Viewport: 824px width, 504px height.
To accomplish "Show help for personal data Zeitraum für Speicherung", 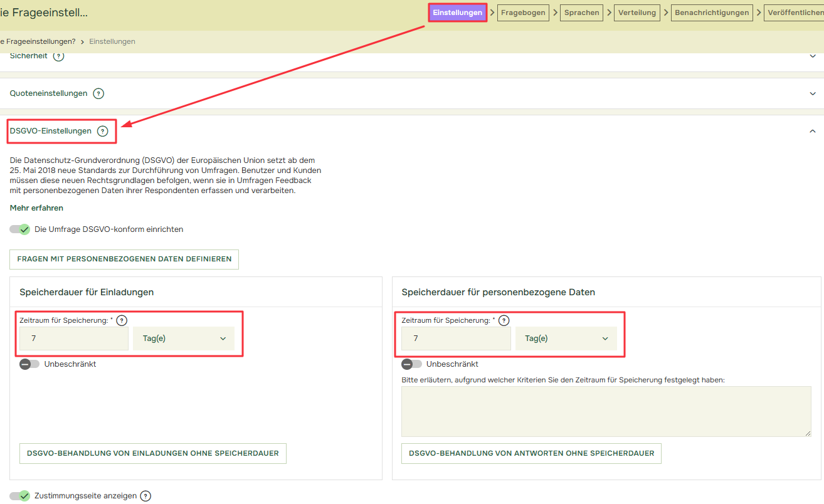I will [504, 320].
